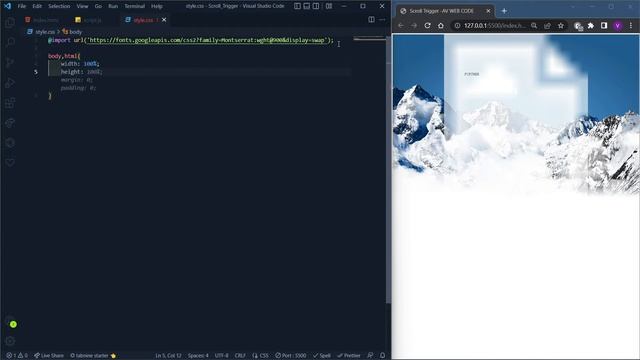Open the Explorer view in activity bar
The height and width of the screenshot is (360, 640).
point(10,22)
